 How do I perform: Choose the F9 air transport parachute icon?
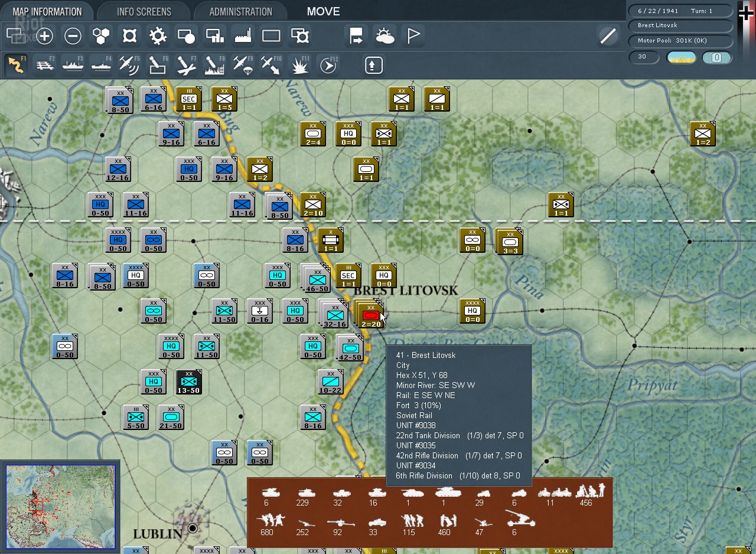pos(243,65)
